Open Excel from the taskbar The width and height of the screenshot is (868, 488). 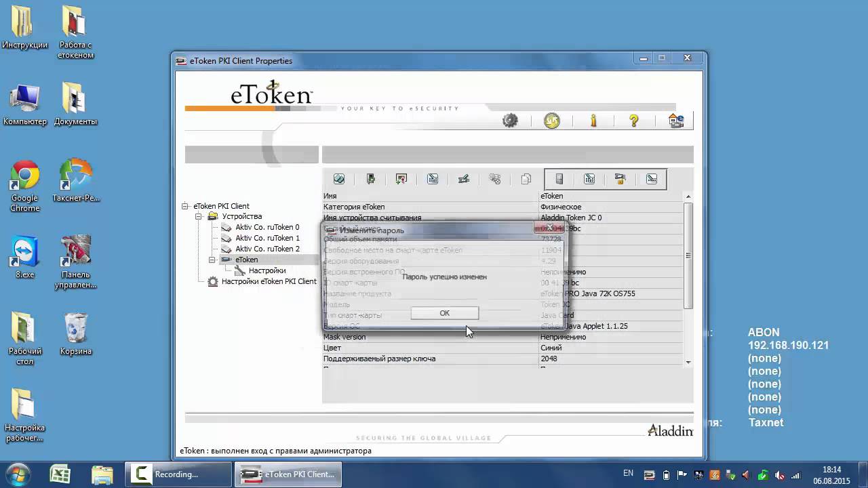tap(60, 474)
